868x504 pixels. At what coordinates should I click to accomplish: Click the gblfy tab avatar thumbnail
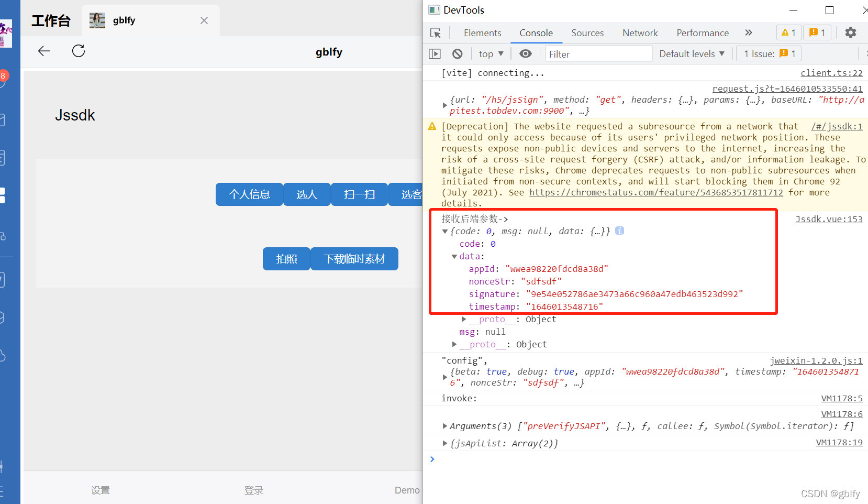97,20
